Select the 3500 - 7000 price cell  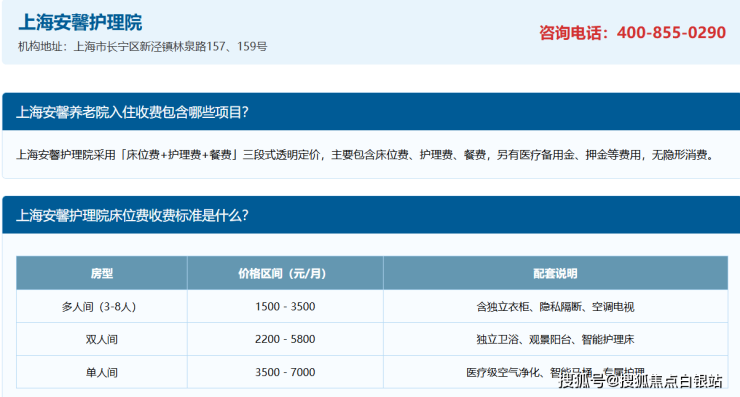(285, 372)
